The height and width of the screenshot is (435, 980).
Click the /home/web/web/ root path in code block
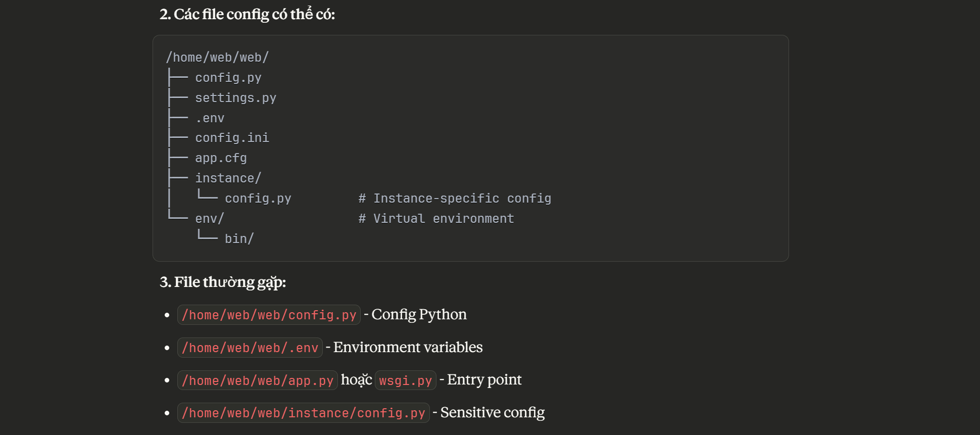click(x=217, y=58)
